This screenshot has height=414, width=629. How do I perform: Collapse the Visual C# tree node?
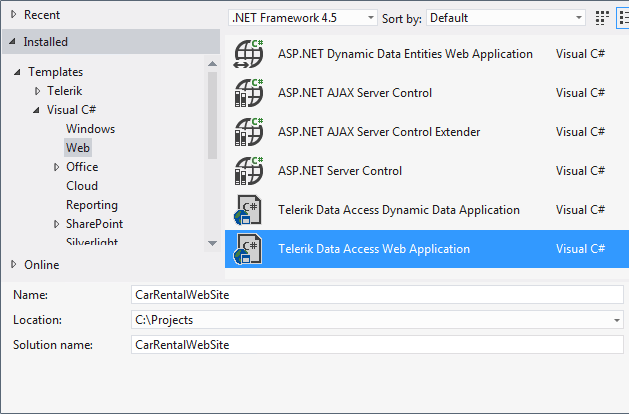36,110
